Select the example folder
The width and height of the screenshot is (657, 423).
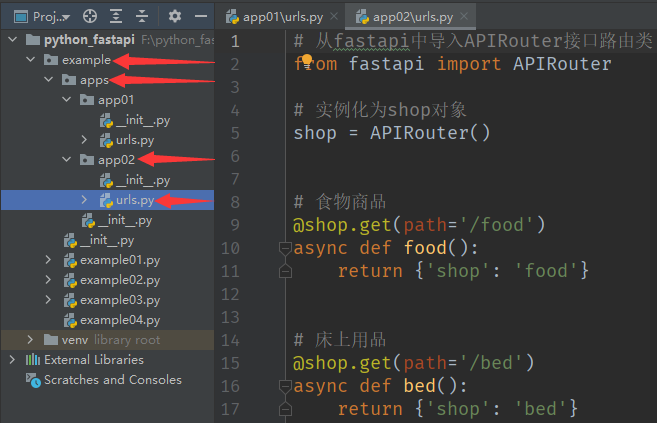[x=86, y=60]
